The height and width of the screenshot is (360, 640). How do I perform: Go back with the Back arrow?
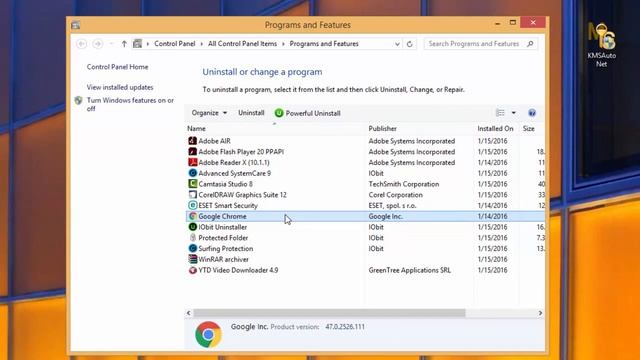point(81,44)
